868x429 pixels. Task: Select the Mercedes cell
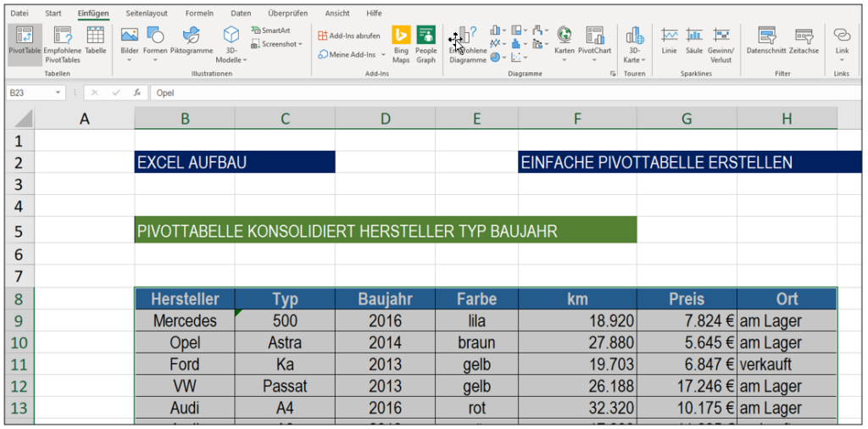tap(185, 320)
